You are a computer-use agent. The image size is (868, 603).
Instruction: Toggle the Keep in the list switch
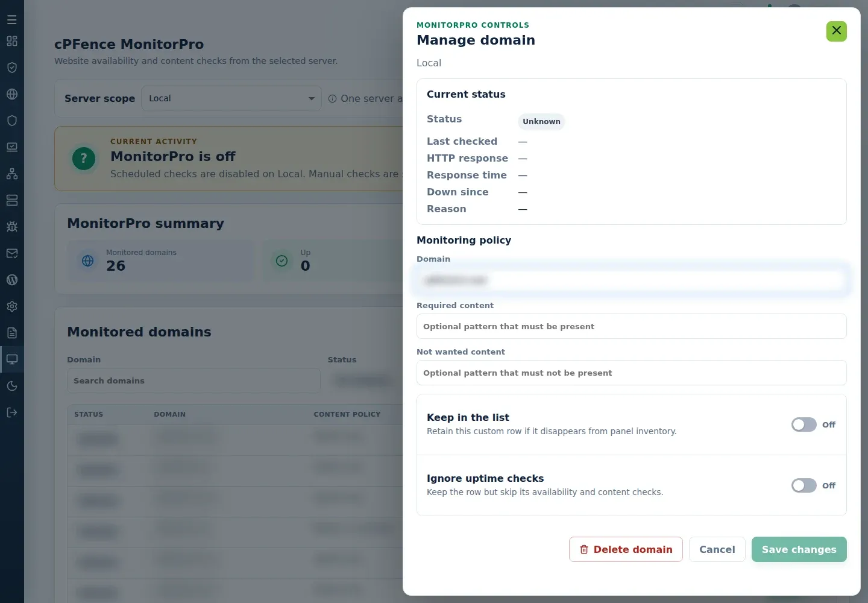click(804, 425)
